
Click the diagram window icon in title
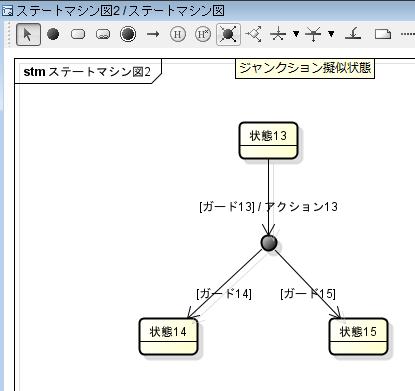[x=7, y=11]
